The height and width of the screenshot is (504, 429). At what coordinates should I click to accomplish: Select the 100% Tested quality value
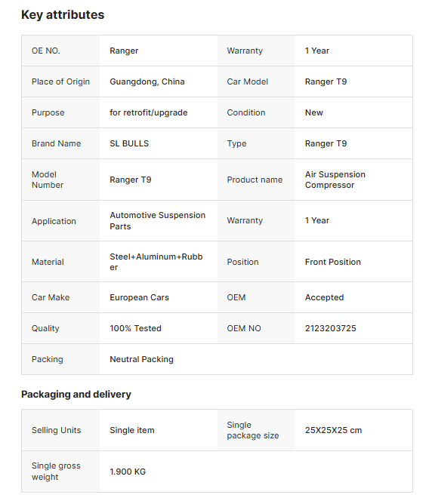tap(135, 328)
